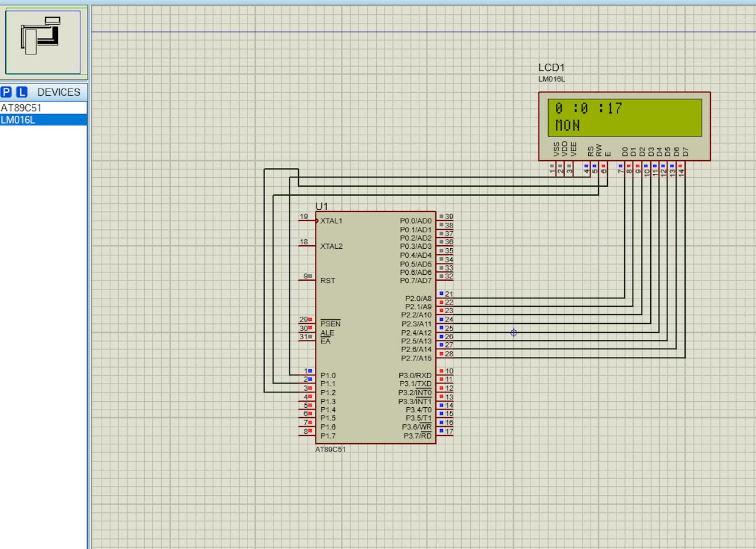
Task: Click XTAL1 pin 19 on the microcontroller
Action: point(307,221)
